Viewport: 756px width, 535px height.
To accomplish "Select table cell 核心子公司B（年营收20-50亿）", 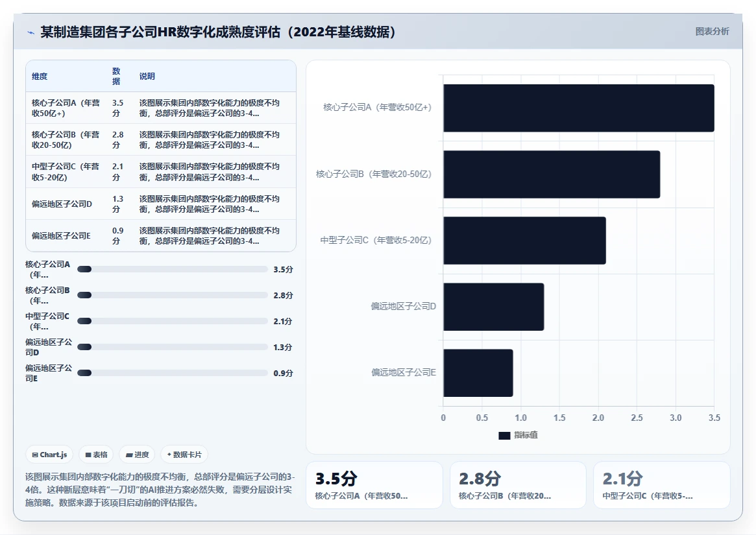I will point(66,140).
